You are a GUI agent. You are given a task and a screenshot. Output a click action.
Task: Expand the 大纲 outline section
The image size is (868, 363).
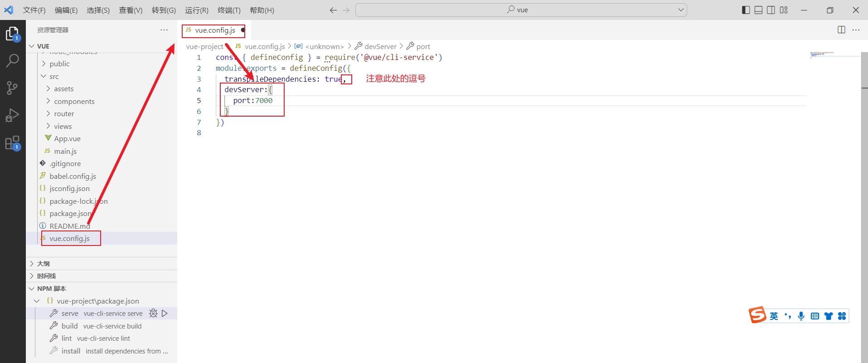(43, 263)
